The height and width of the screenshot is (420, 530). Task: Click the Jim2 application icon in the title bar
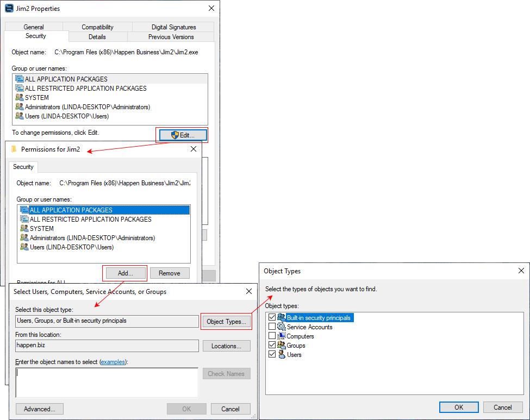9,8
